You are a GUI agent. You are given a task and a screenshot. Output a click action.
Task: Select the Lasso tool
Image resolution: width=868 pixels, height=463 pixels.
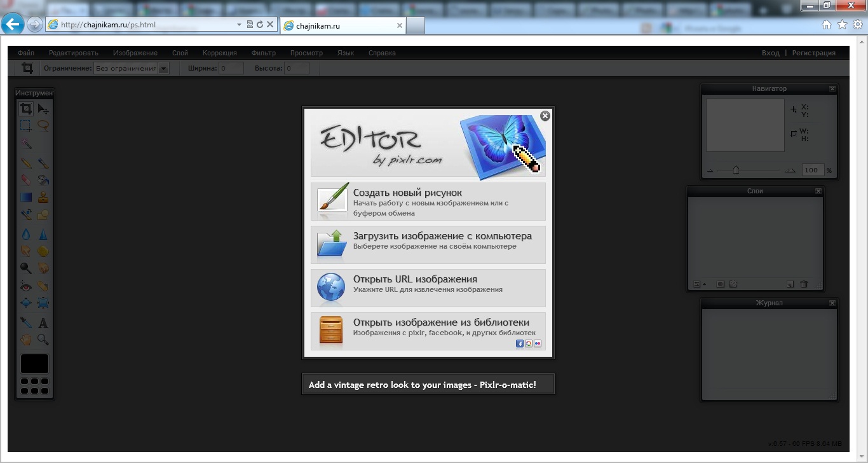click(x=43, y=126)
